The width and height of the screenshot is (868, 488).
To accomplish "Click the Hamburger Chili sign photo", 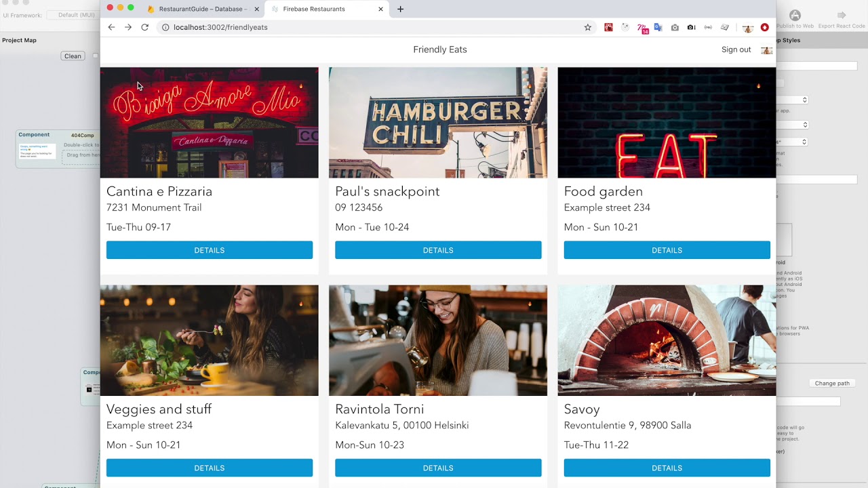I will click(x=438, y=123).
